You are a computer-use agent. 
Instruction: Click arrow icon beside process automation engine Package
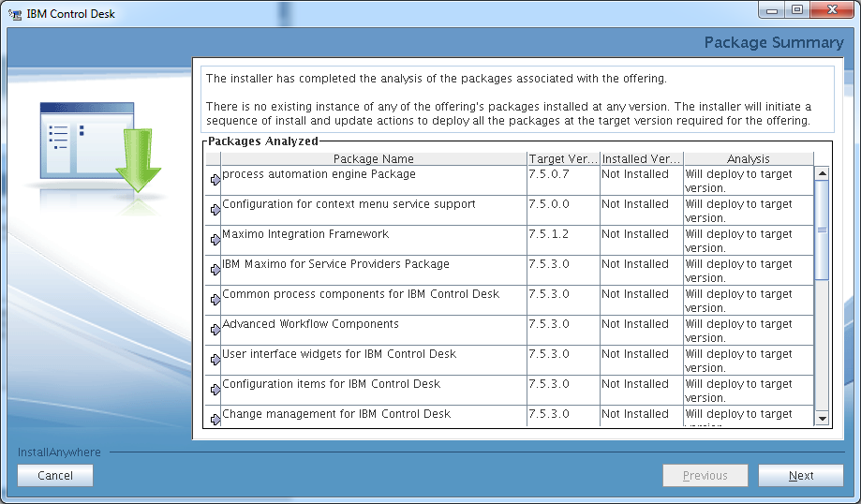coord(215,180)
